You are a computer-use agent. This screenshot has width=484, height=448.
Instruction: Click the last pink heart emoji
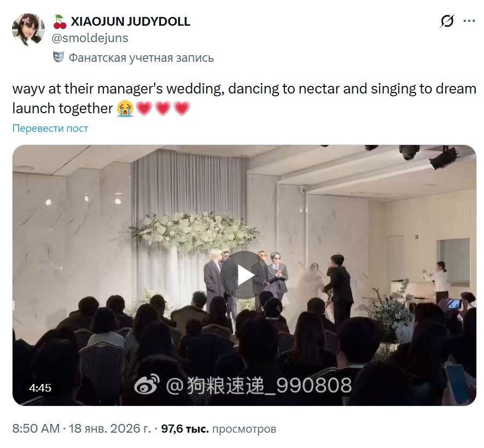click(x=182, y=108)
